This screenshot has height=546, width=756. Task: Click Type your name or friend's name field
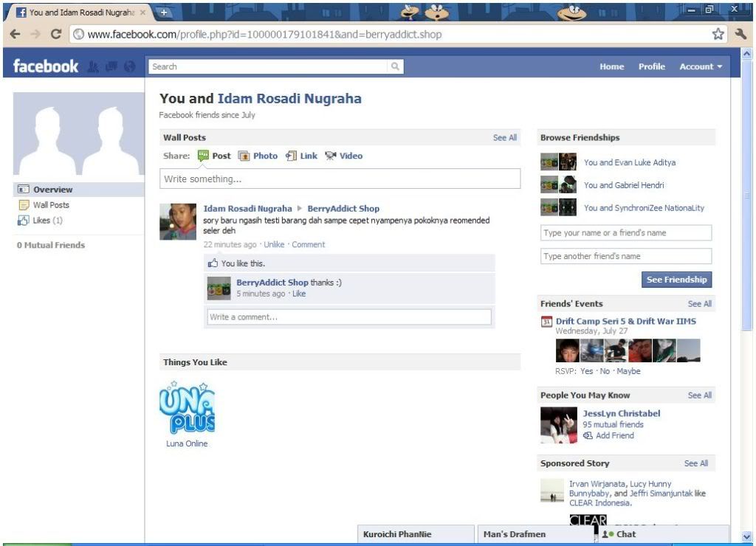tap(626, 232)
